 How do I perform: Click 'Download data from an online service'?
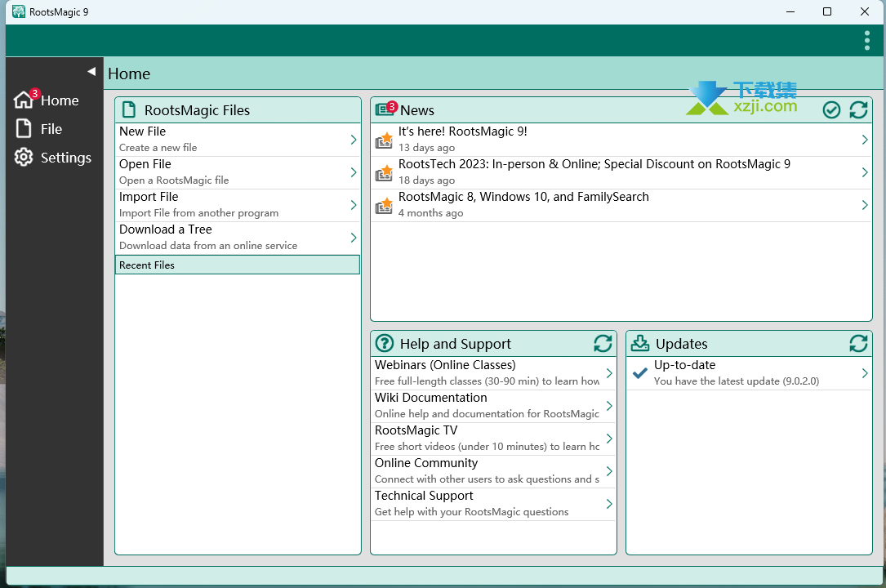(x=208, y=247)
